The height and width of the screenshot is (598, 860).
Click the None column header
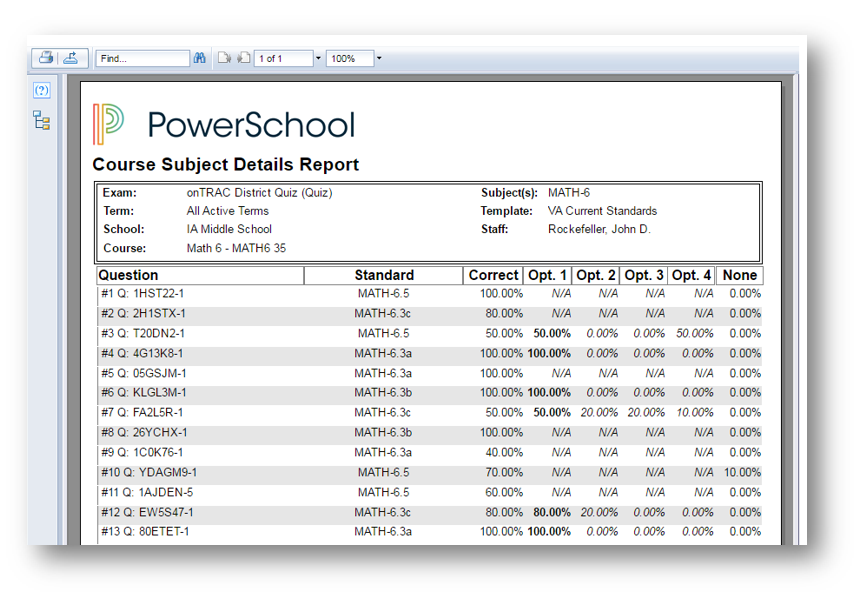[x=739, y=275]
